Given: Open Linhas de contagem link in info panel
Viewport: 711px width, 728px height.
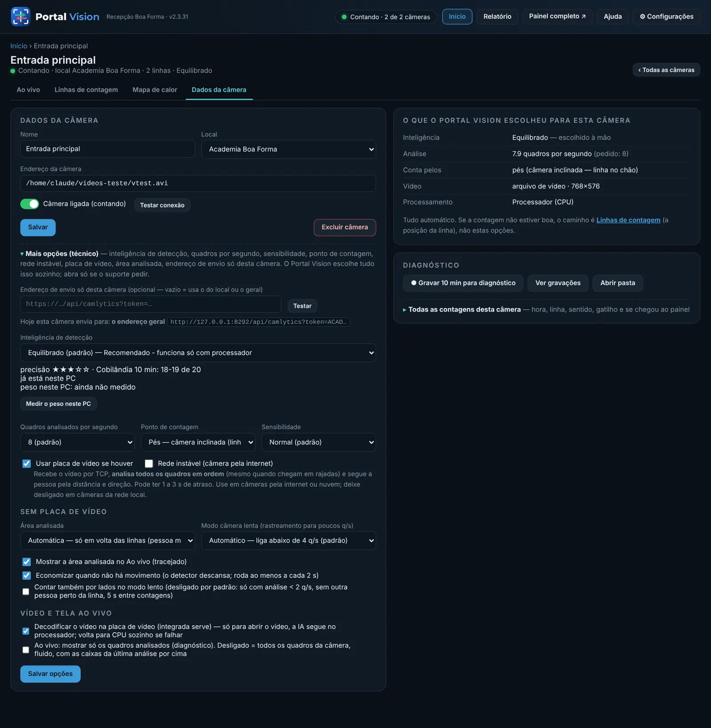Looking at the screenshot, I should (628, 220).
